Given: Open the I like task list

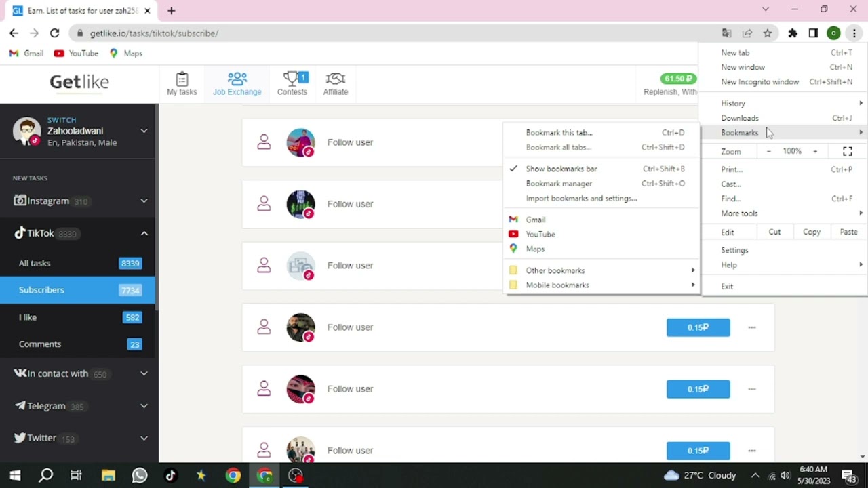Looking at the screenshot, I should [x=79, y=317].
